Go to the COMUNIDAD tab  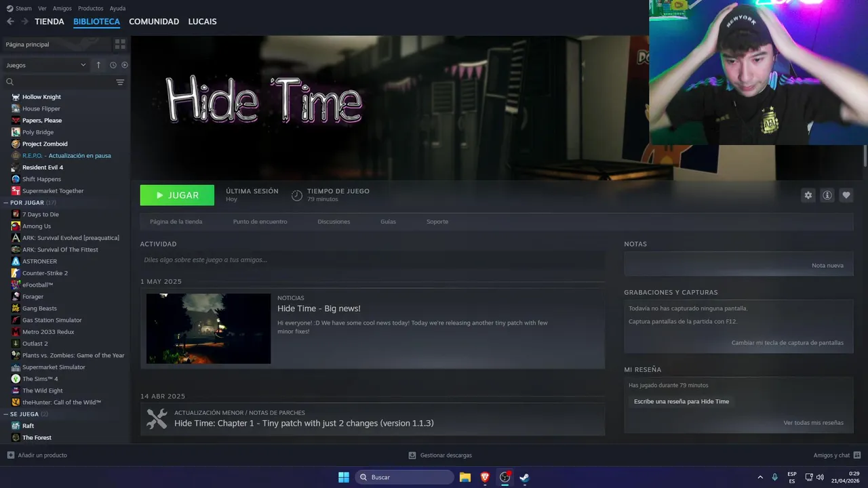154,22
